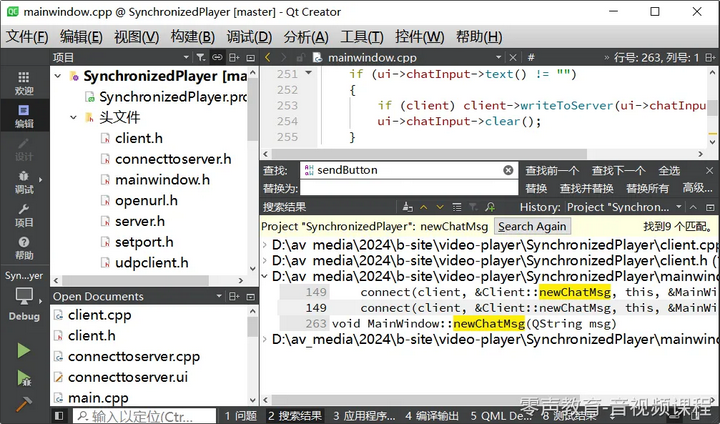Open the 帮助(H) menu

click(479, 37)
